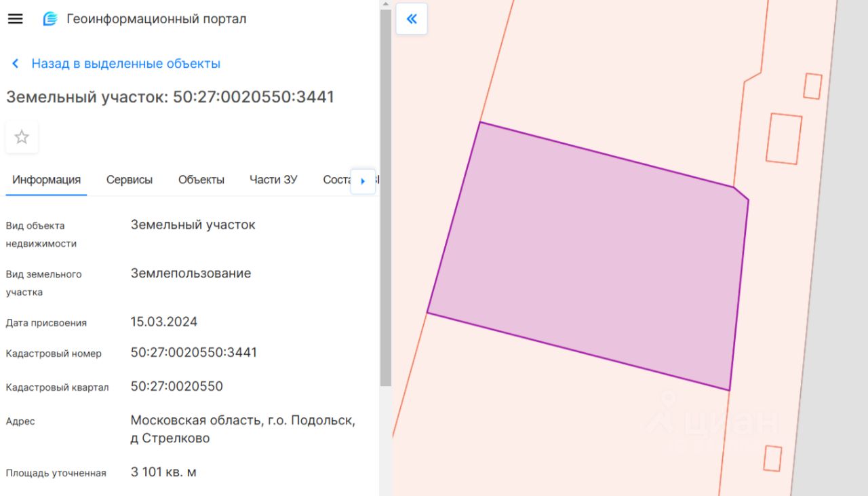868x496 pixels.
Task: Open the Сервисы tab
Action: (130, 180)
